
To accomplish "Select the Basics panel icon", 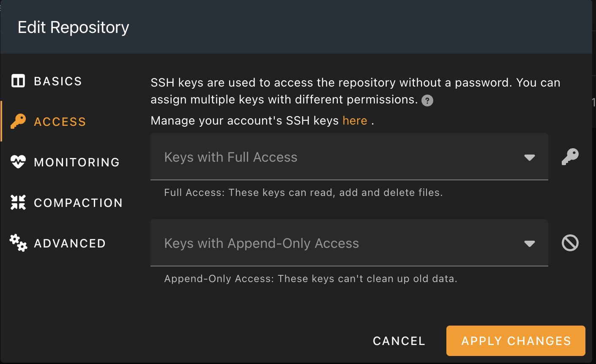I will (x=18, y=81).
